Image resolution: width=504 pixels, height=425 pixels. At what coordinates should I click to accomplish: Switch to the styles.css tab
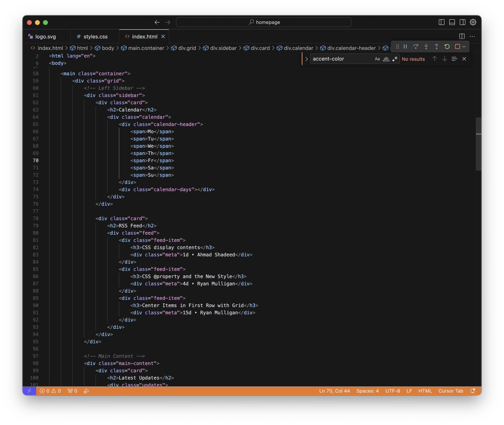click(x=94, y=37)
